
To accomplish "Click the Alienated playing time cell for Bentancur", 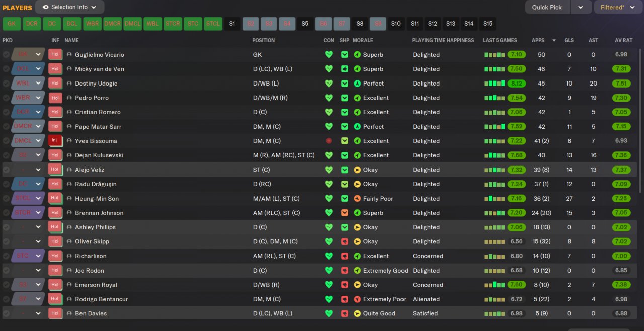I will click(426, 299).
